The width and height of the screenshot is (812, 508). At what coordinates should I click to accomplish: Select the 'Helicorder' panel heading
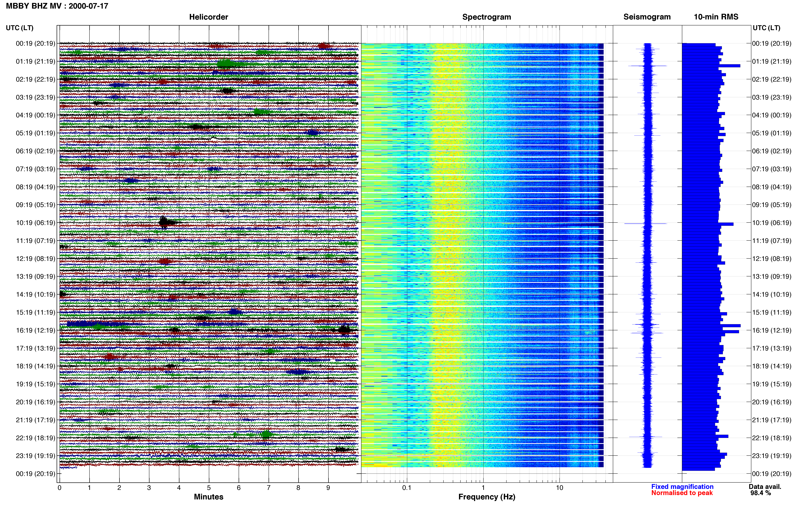tap(209, 17)
